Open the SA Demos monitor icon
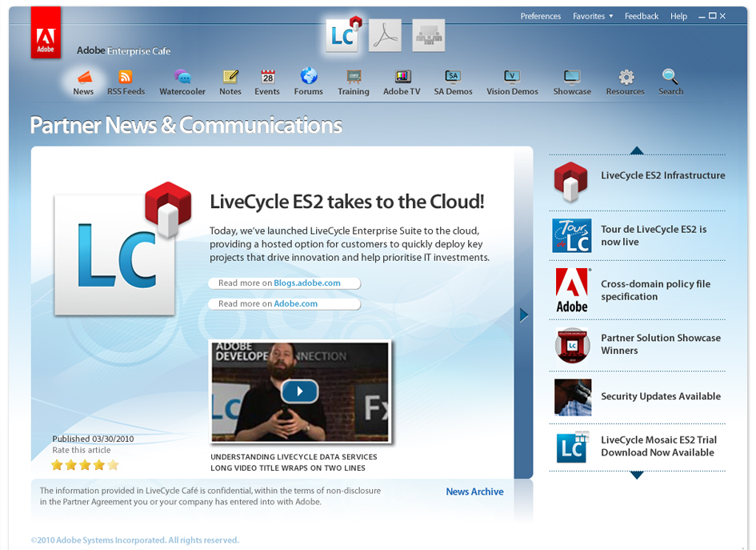756x550 pixels. (x=453, y=76)
